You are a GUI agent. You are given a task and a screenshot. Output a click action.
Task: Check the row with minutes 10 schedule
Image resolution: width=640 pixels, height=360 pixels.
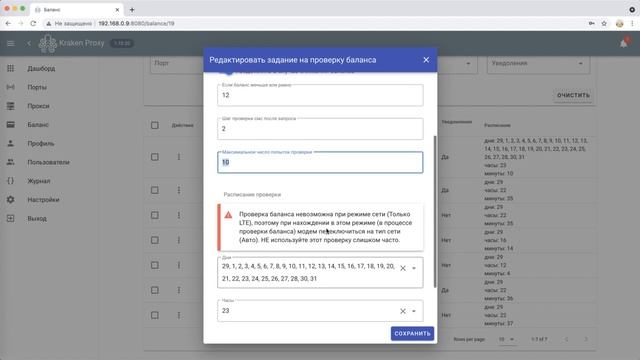155,157
